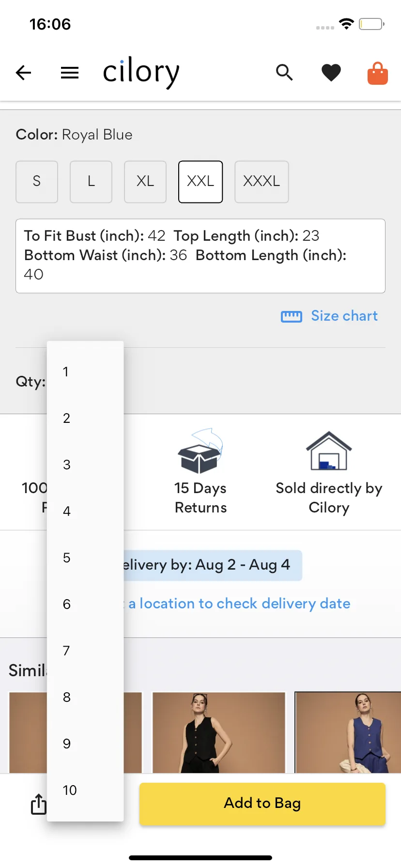
Task: Tap the share icon
Action: (39, 804)
